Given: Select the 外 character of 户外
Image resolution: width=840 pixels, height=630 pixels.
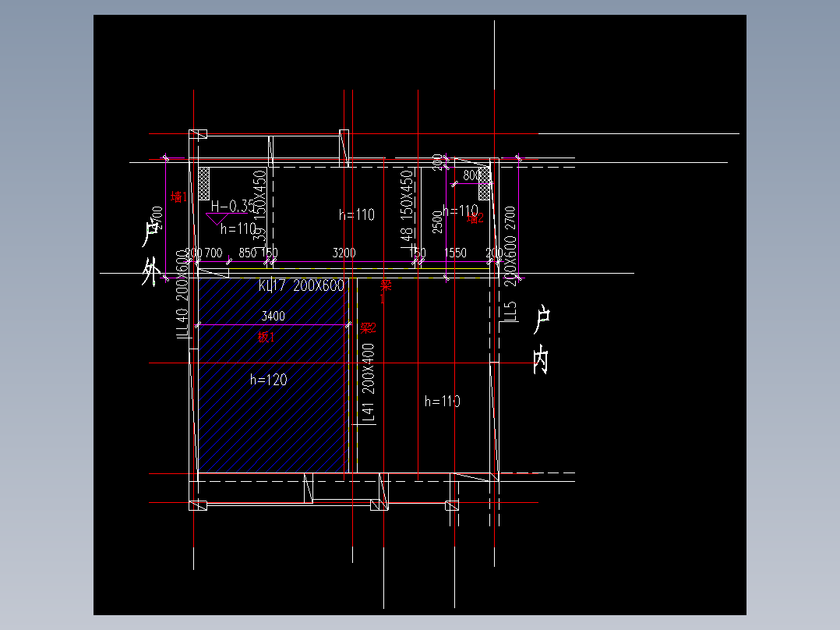Looking at the screenshot, I should click(152, 271).
